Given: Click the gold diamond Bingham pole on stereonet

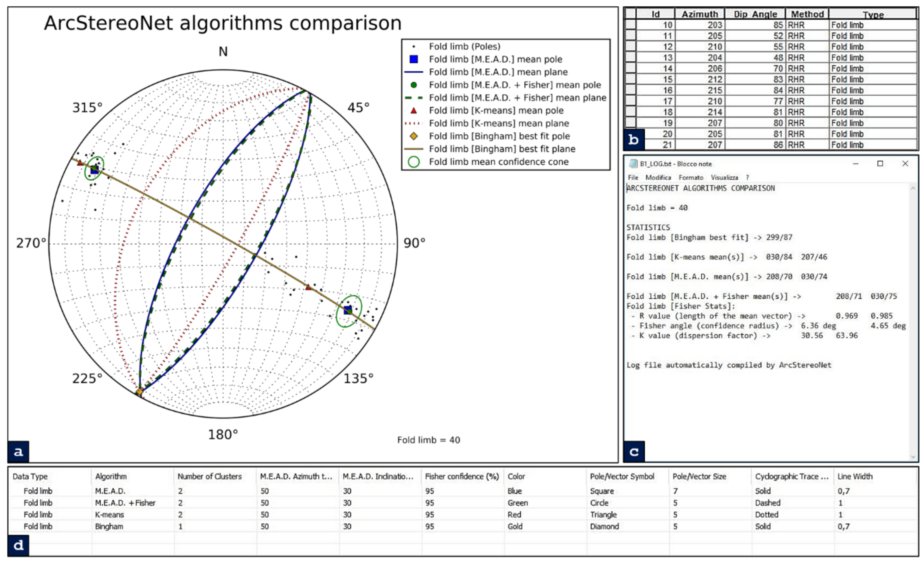Looking at the screenshot, I should click(139, 391).
